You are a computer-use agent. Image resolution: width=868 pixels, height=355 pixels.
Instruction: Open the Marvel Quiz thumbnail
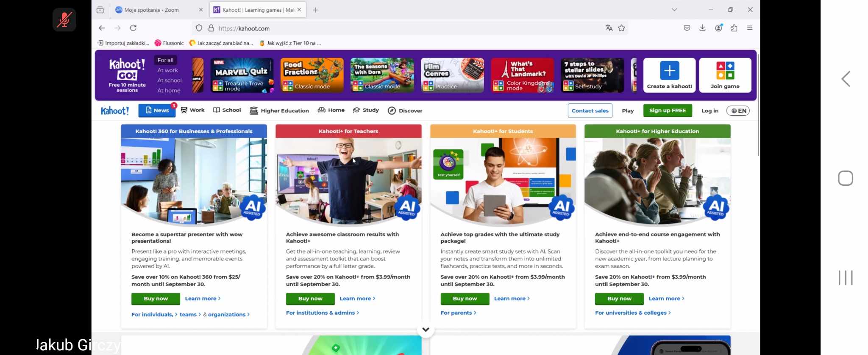coord(242,75)
